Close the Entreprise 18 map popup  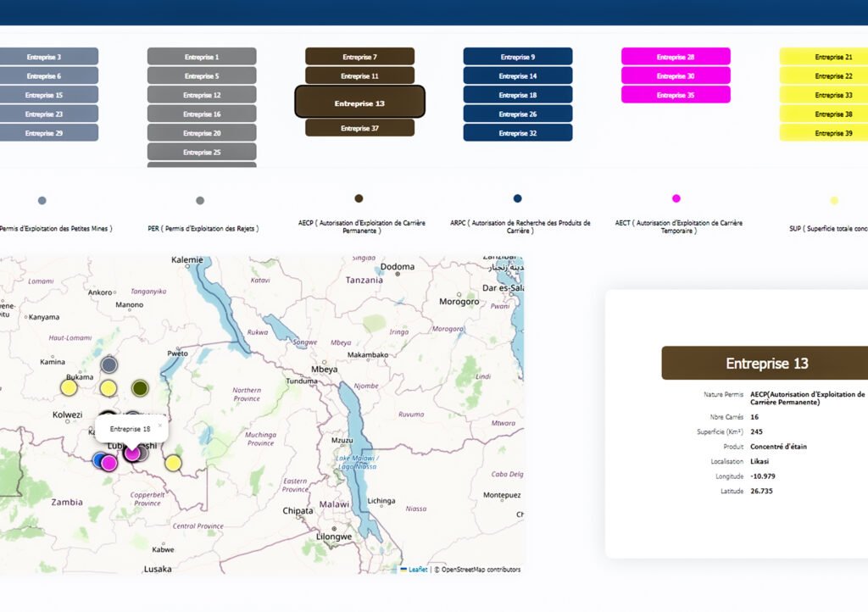click(160, 426)
